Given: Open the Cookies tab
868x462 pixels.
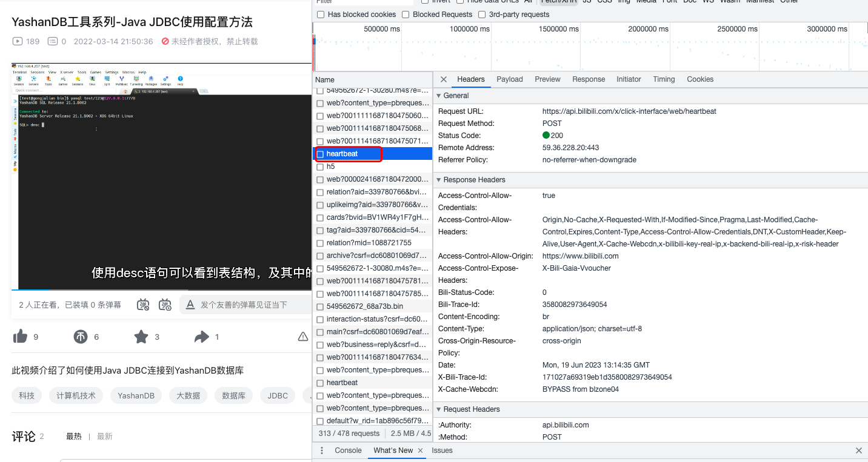Looking at the screenshot, I should pyautogui.click(x=700, y=79).
